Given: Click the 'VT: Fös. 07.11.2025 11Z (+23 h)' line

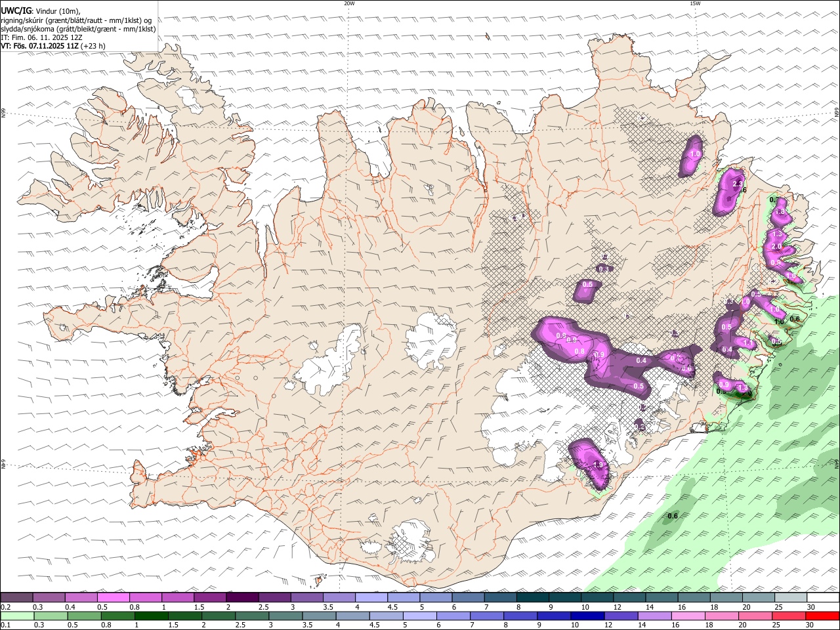Looking at the screenshot, I should tap(53, 46).
